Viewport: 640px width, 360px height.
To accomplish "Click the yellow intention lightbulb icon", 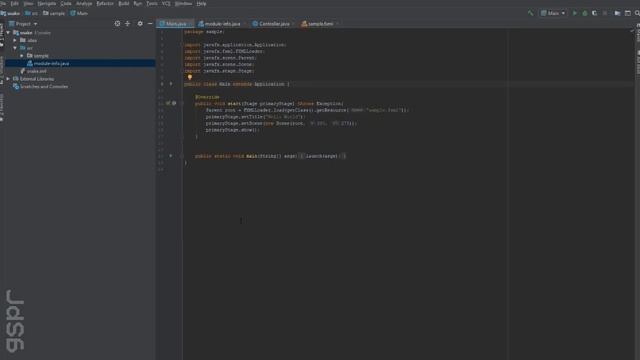I will coord(190,77).
